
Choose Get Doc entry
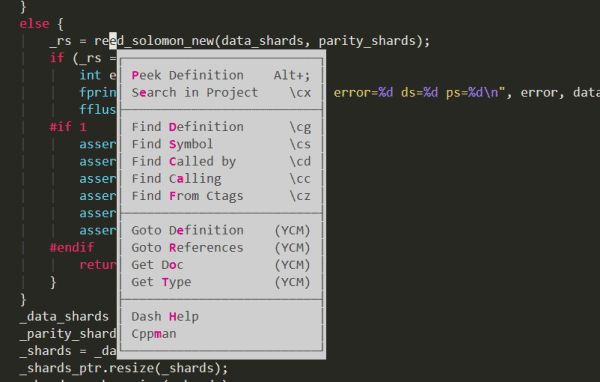click(221, 265)
